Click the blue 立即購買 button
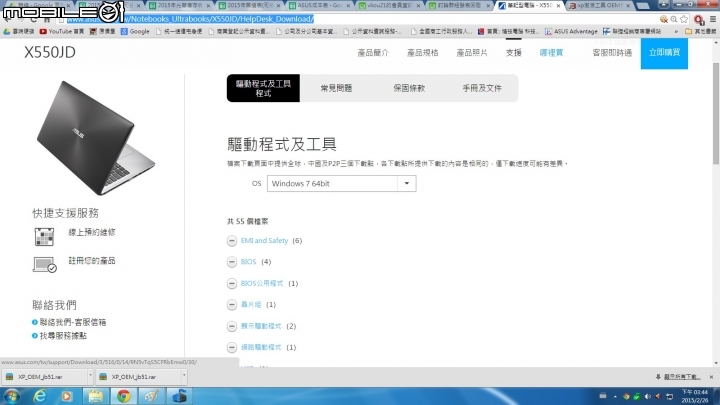720x405 pixels. [664, 53]
